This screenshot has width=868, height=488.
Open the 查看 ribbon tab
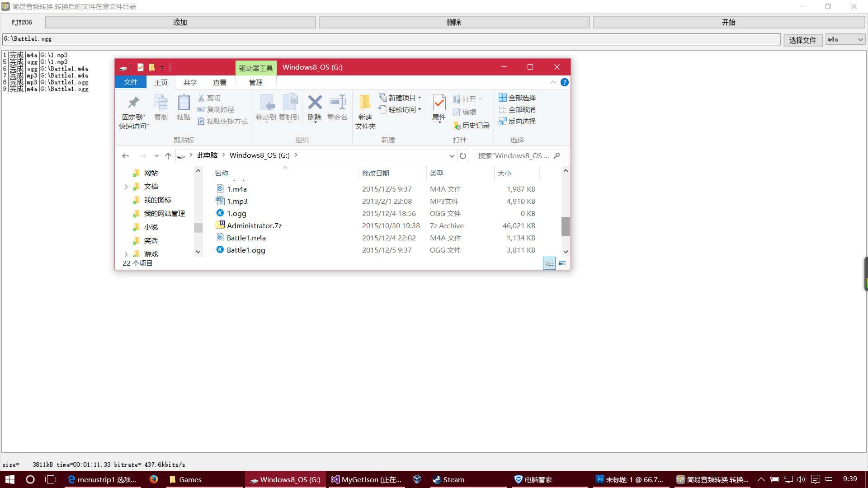point(220,82)
